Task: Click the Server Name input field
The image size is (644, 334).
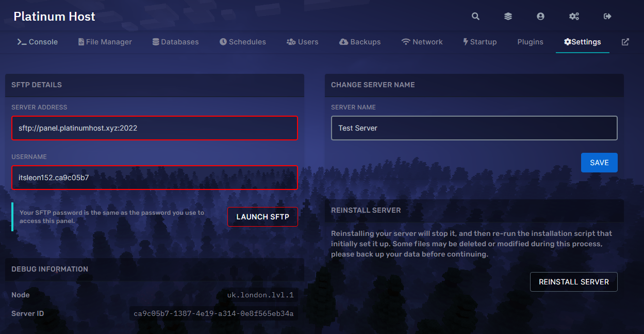Action: 474,128
